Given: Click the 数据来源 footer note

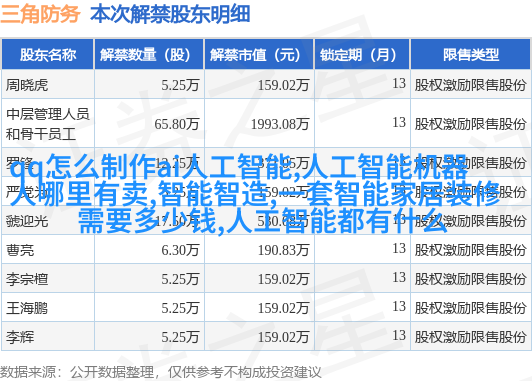Looking at the screenshot, I should coord(160,372).
